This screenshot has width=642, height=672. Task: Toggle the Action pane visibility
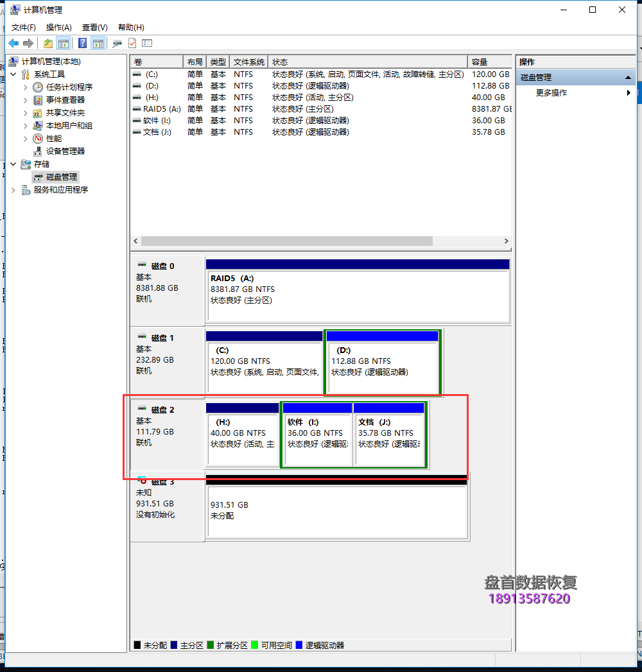(x=97, y=42)
